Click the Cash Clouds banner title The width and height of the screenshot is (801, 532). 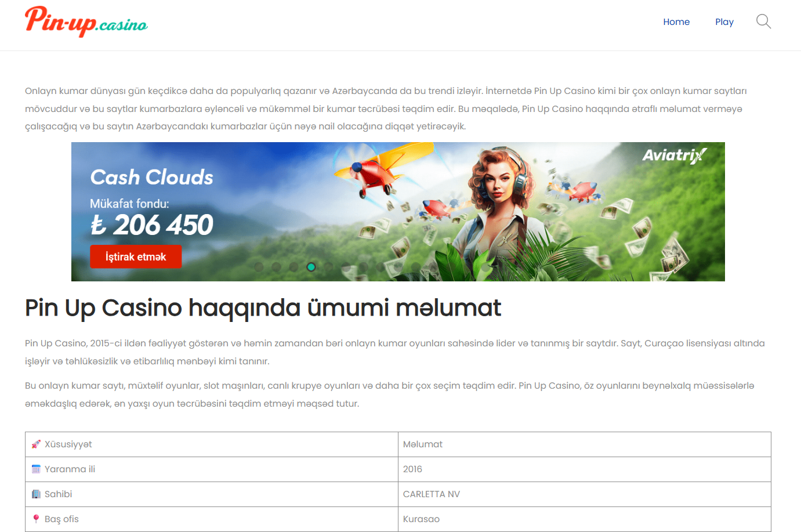click(151, 178)
